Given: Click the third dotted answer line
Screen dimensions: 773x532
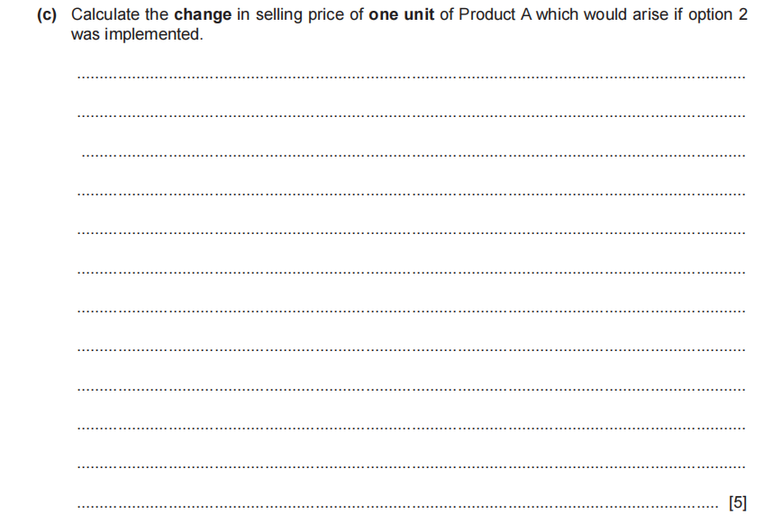Looking at the screenshot, I should coord(412,156).
